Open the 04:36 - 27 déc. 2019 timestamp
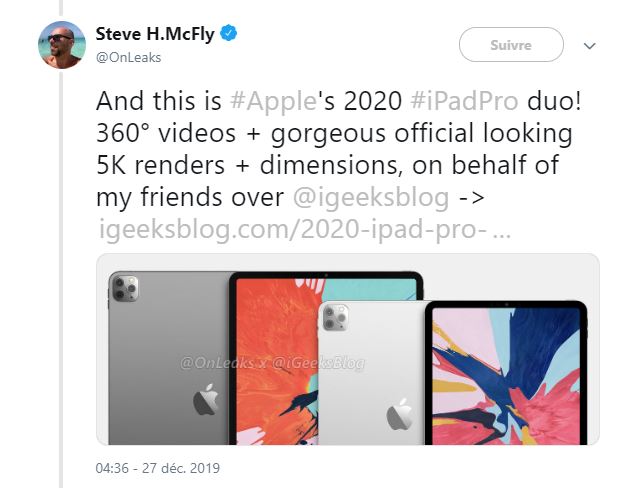The image size is (636, 488). (x=158, y=468)
